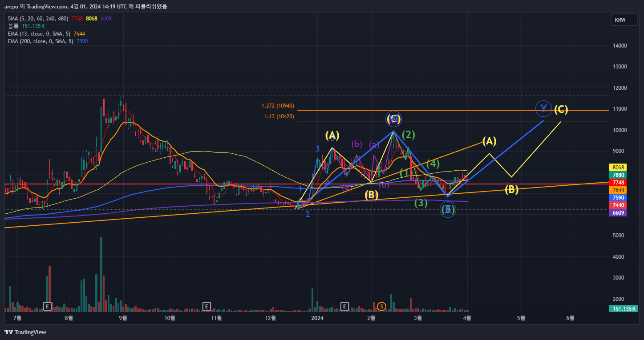Click the green 7880 price axis tag
644x340 pixels.
(618, 175)
